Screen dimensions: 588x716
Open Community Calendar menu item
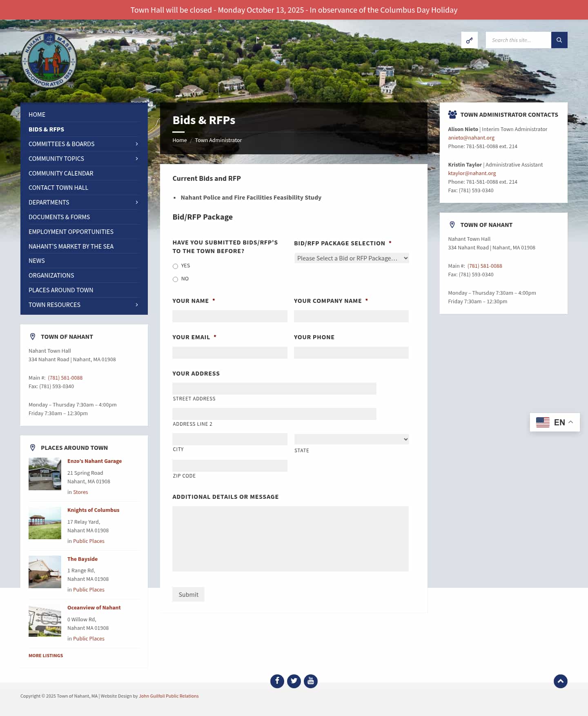pos(61,173)
